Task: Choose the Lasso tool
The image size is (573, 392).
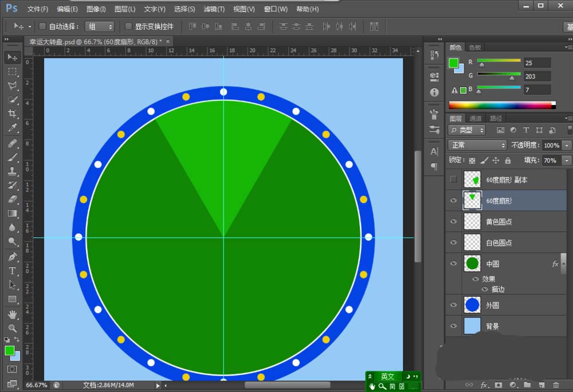Action: [12, 85]
